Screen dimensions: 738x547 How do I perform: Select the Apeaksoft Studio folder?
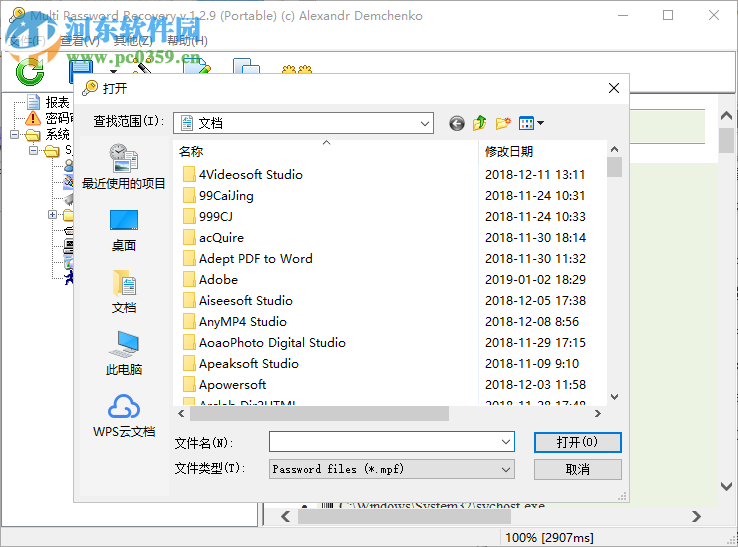coord(241,364)
